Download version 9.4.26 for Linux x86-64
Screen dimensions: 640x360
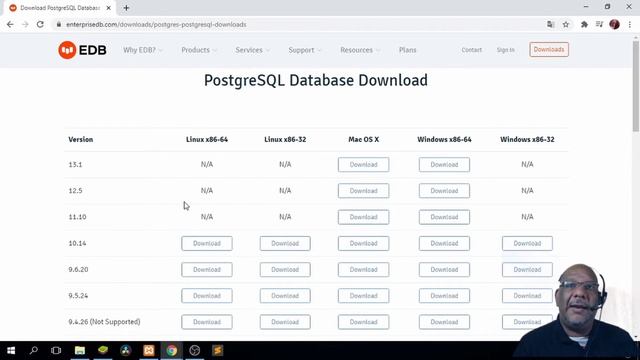click(207, 322)
